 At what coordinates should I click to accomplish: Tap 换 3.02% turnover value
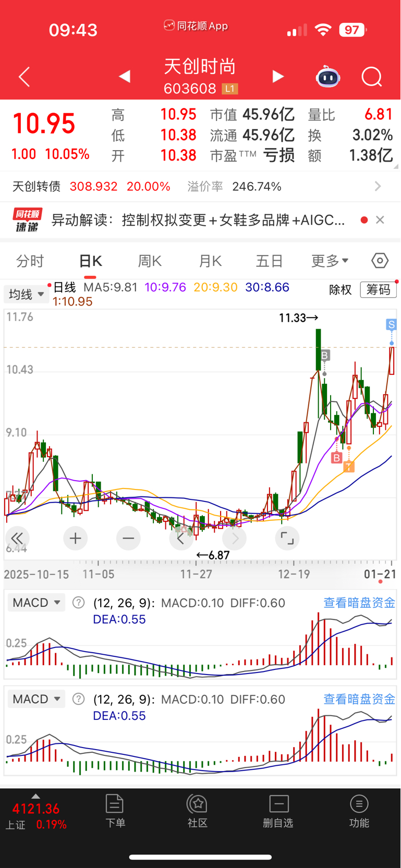pyautogui.click(x=372, y=135)
